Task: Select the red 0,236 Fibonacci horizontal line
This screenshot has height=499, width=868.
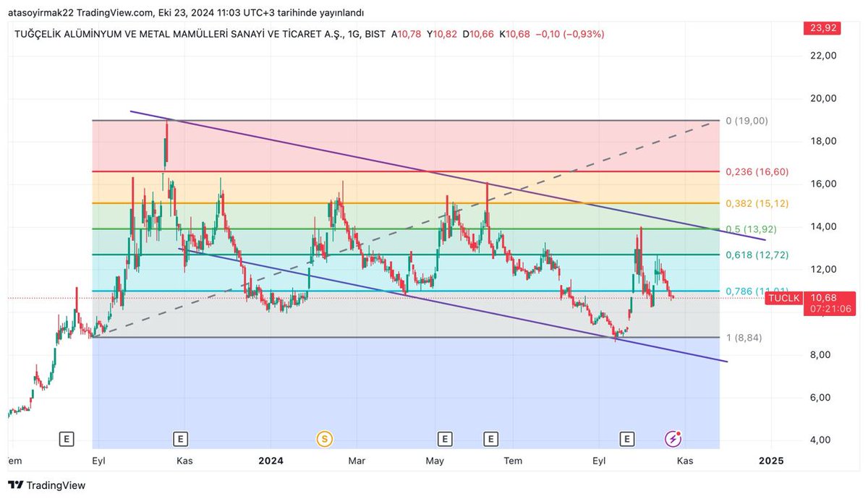Action: [x=406, y=172]
